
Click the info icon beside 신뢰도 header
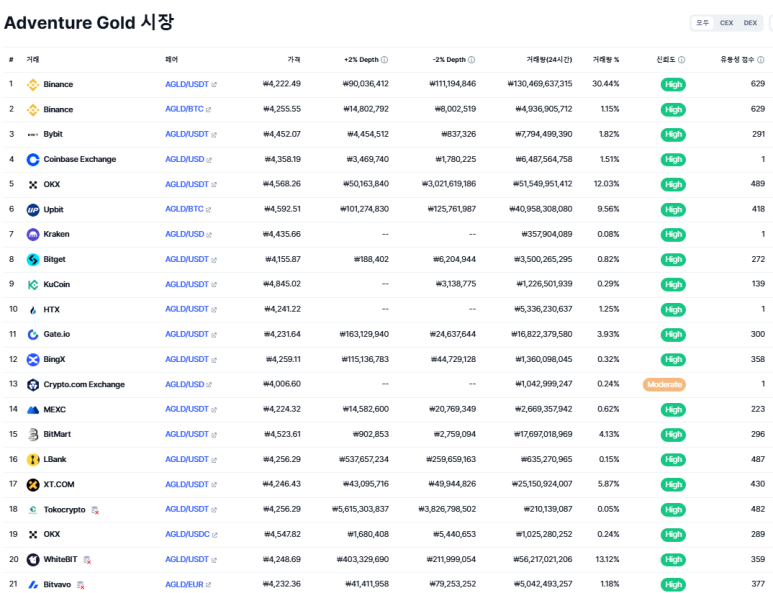tap(681, 60)
